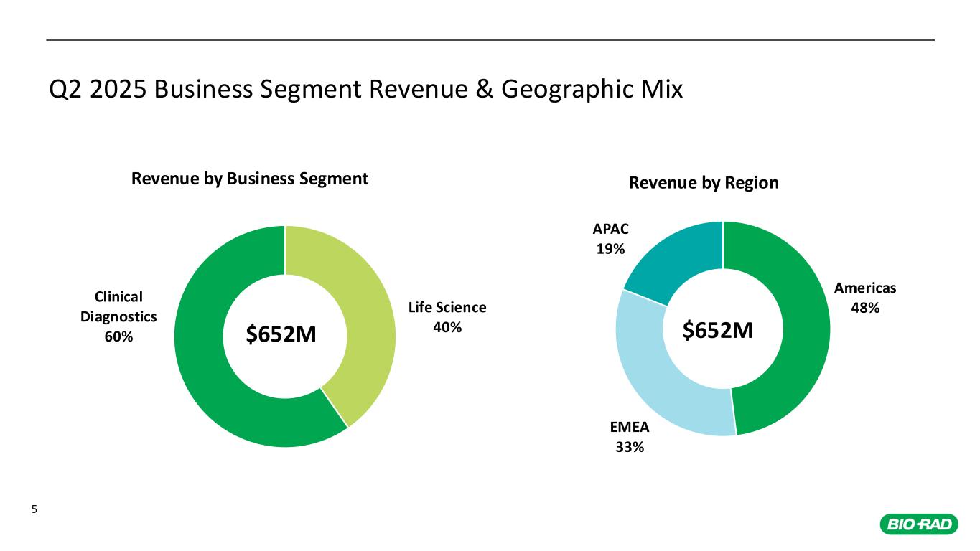The image size is (980, 551).
Task: Click the 40% value under Life Science
Action: pyautogui.click(x=447, y=327)
